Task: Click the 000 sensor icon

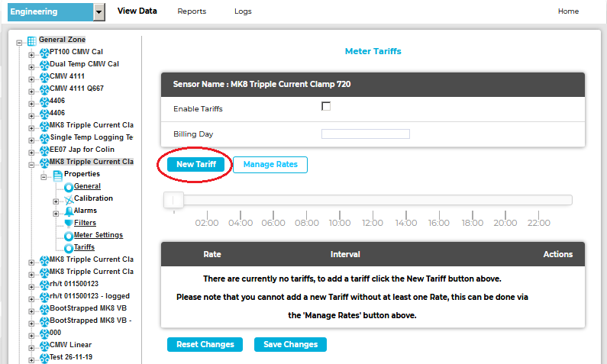Action: (44, 334)
